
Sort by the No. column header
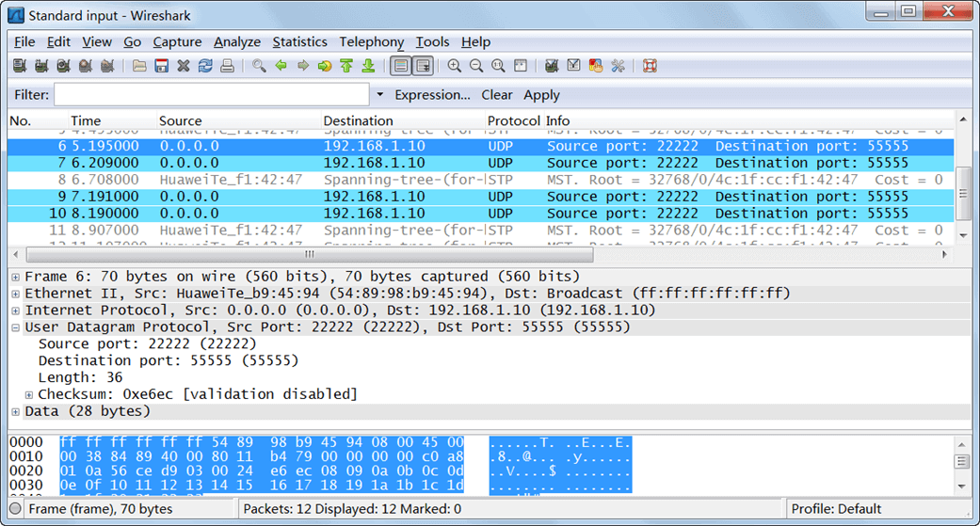pyautogui.click(x=38, y=120)
